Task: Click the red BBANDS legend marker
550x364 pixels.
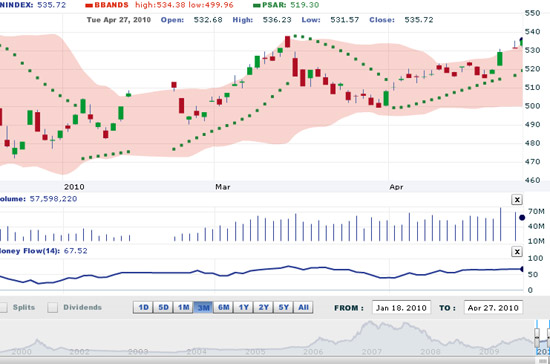Action: (x=89, y=5)
